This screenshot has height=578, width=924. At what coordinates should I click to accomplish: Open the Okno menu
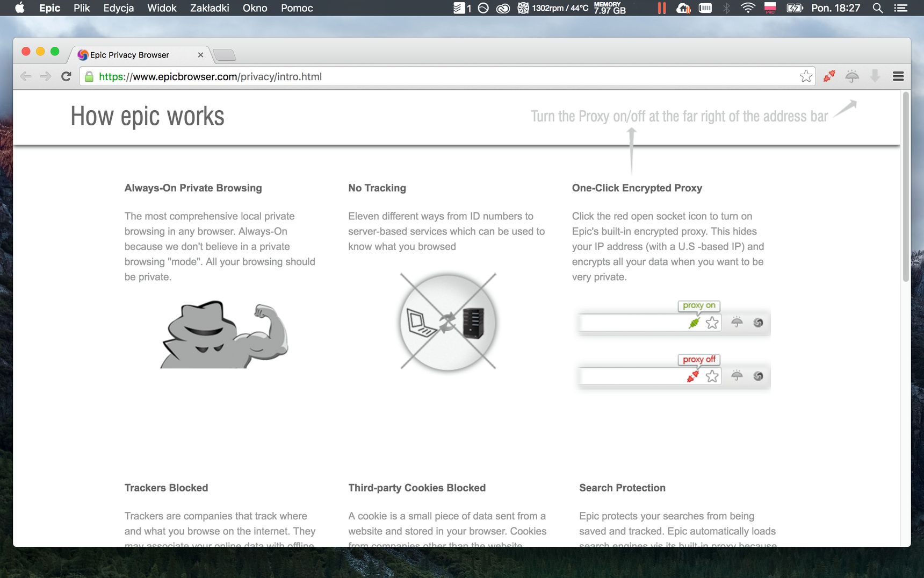(x=255, y=8)
